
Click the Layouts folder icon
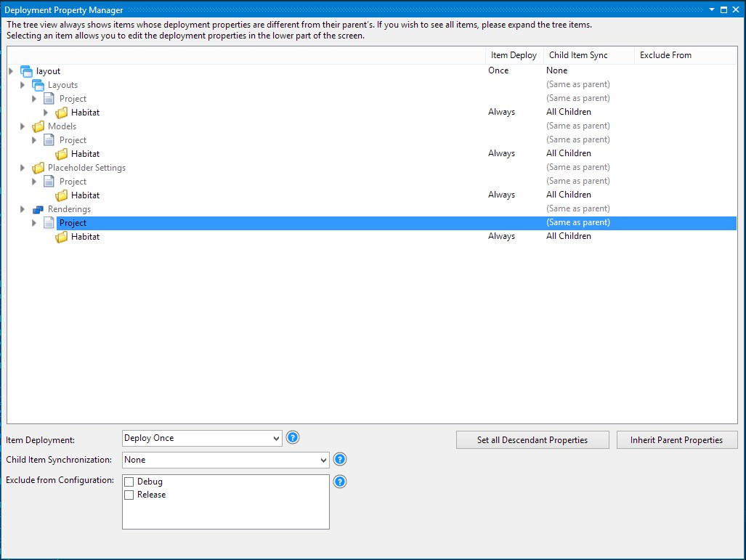click(x=38, y=84)
